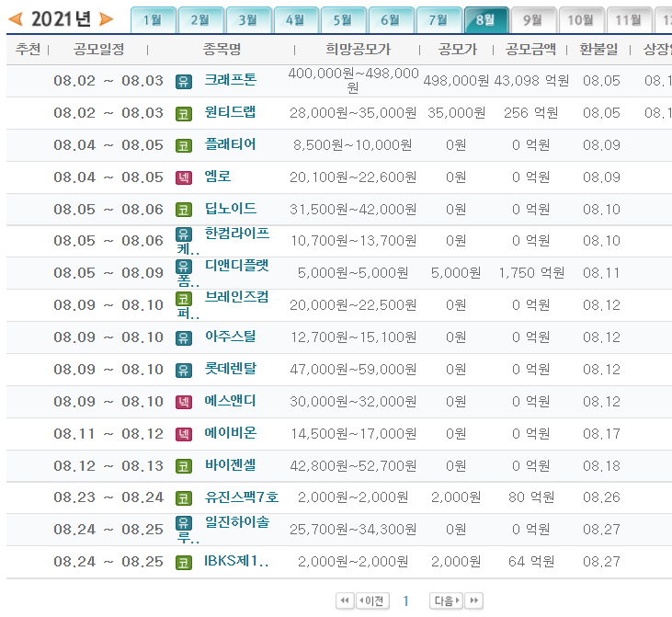Click the 종목명 column header

tap(222, 50)
